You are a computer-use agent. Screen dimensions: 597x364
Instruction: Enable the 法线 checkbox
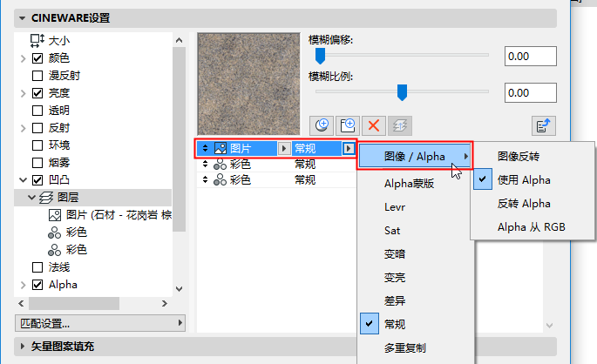37,267
